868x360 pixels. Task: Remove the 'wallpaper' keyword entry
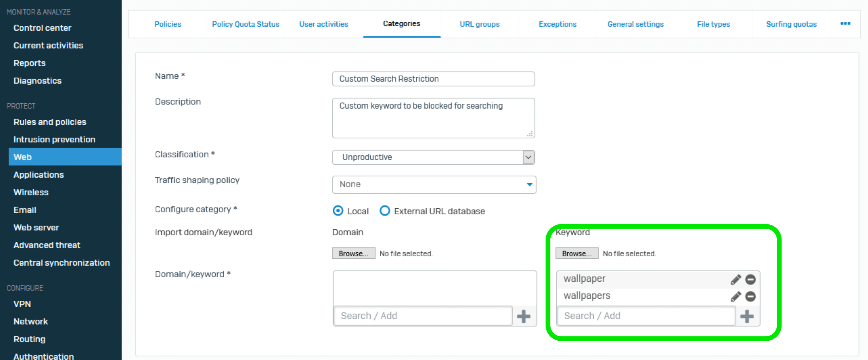[750, 280]
